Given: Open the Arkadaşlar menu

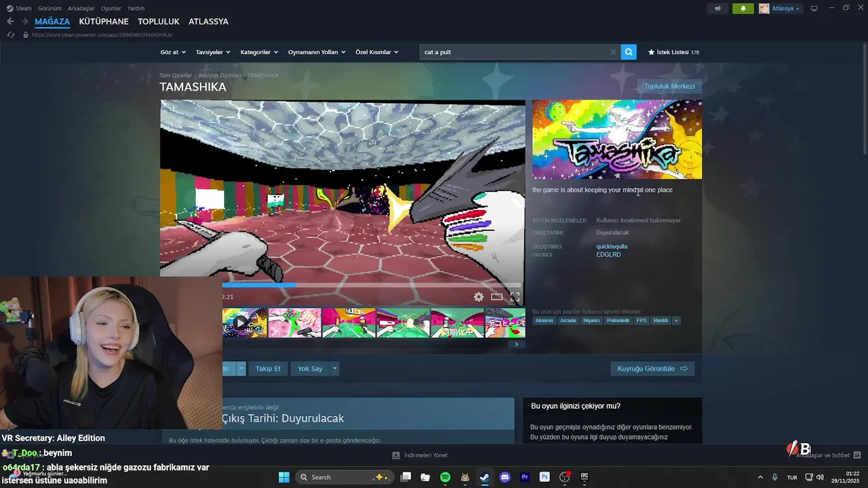Looking at the screenshot, I should click(x=81, y=8).
